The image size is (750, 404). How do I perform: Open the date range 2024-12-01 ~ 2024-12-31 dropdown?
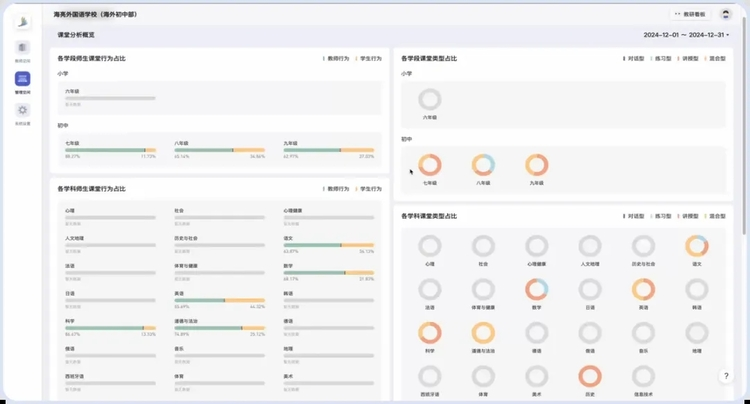coord(686,35)
